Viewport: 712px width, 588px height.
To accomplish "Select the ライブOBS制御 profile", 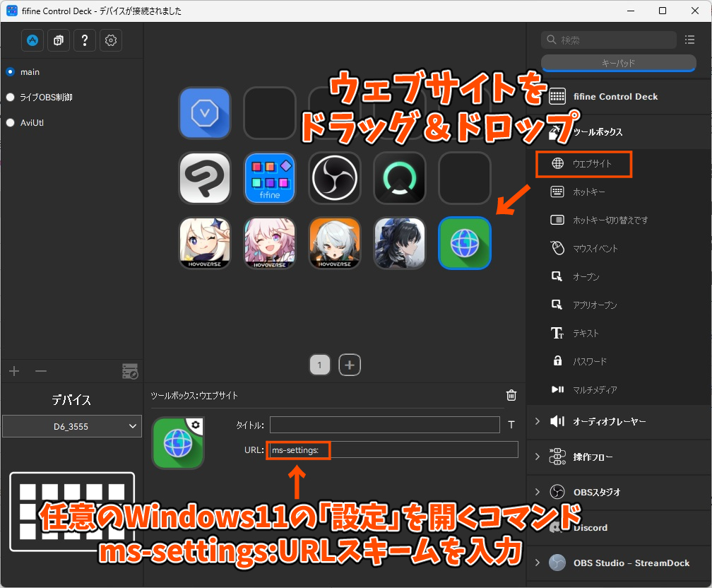I will click(11, 98).
